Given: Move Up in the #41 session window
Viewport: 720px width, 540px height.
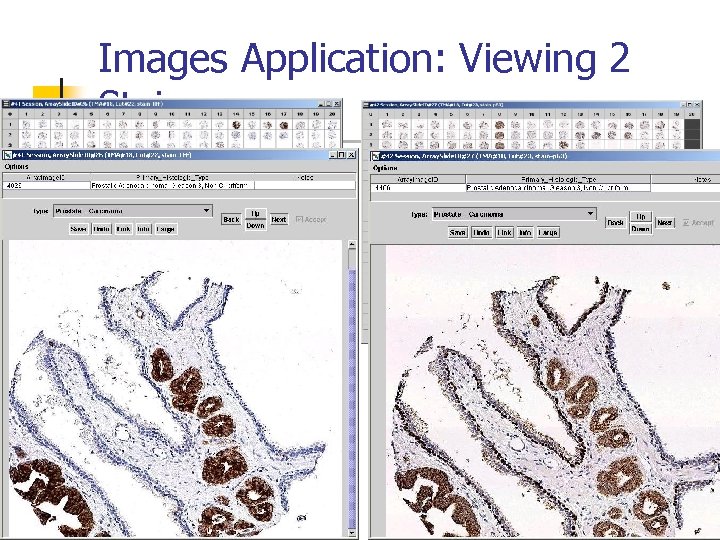Looking at the screenshot, I should pyautogui.click(x=255, y=214).
